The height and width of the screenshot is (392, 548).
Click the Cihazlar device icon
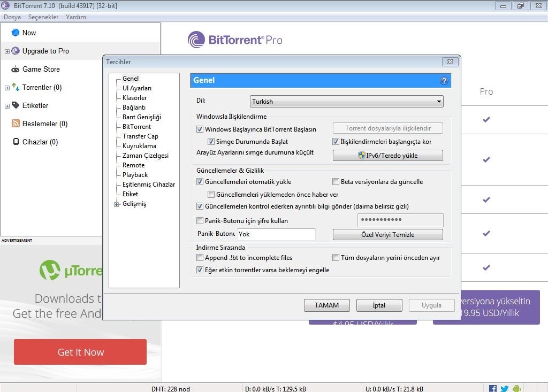pos(16,142)
